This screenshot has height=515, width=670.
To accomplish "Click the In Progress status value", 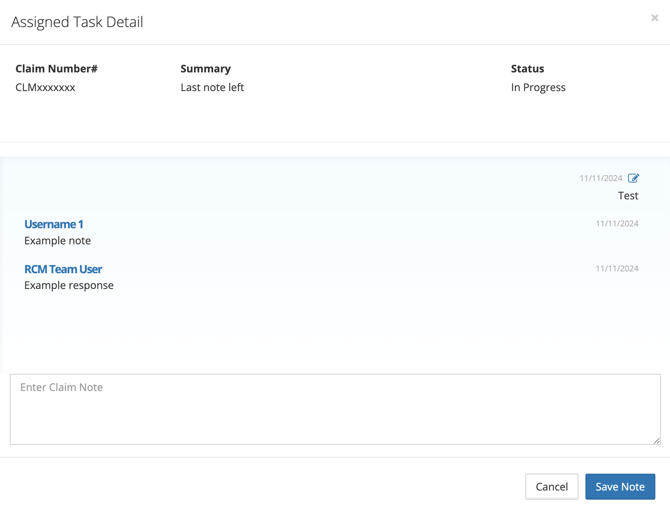I will (538, 87).
